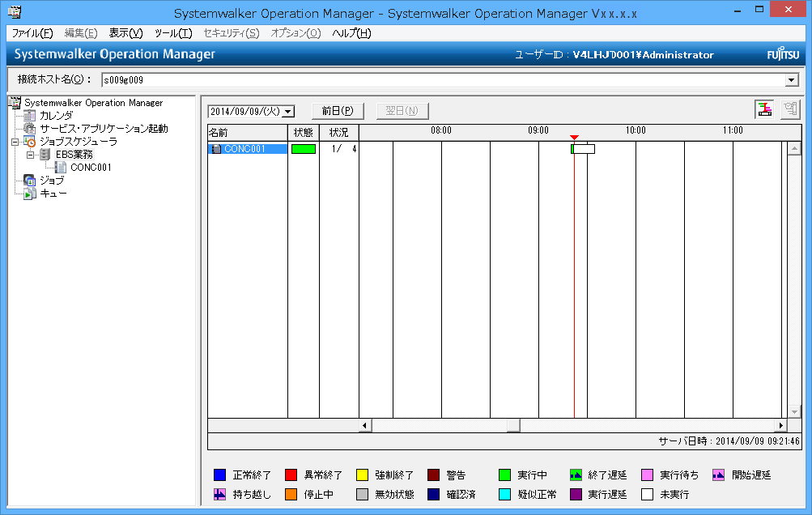The width and height of the screenshot is (812, 515).
Task: Click the 10:00 timeline header label
Action: click(x=636, y=130)
